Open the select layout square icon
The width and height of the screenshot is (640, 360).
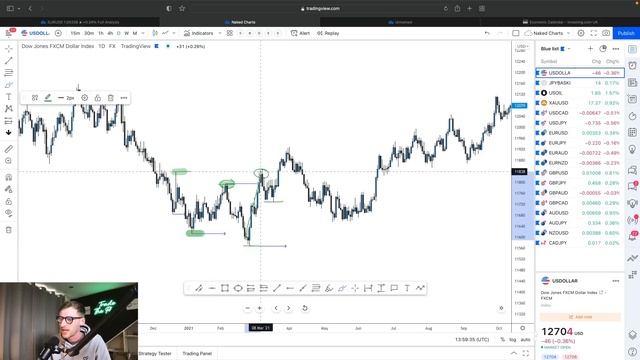516,33
